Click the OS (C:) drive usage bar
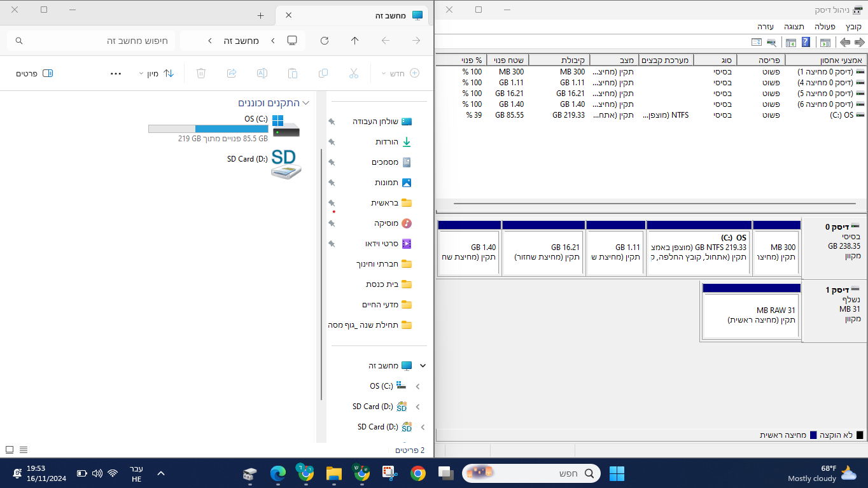This screenshot has width=868, height=488. click(208, 129)
